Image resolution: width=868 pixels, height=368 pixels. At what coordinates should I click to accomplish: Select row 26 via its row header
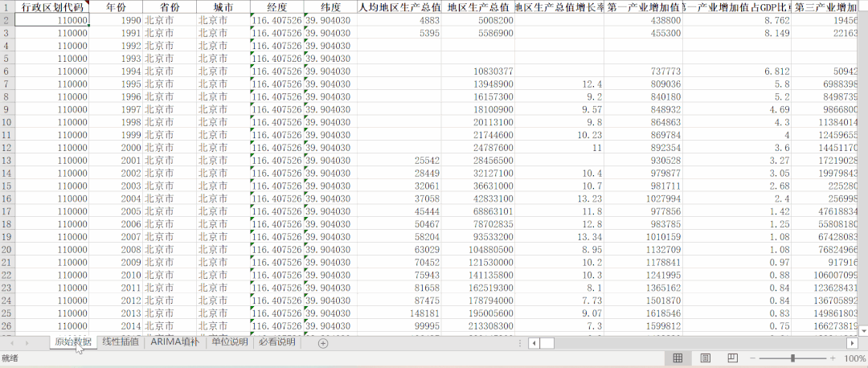[6, 326]
